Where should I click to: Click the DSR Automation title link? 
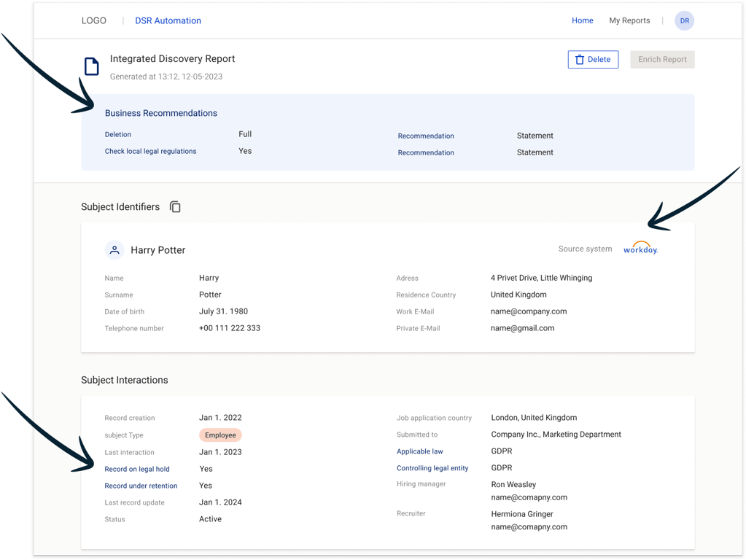pos(168,21)
